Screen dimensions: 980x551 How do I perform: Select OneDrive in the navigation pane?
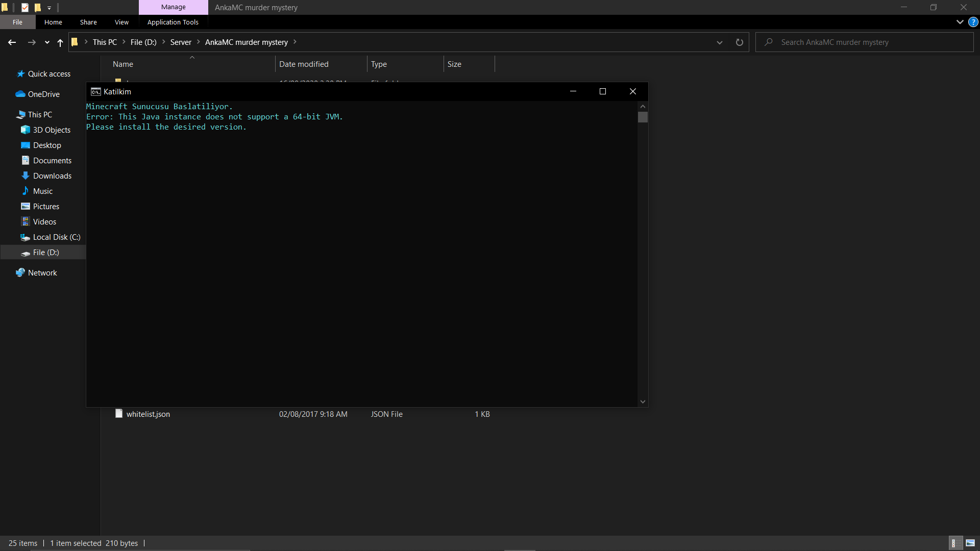pos(43,94)
